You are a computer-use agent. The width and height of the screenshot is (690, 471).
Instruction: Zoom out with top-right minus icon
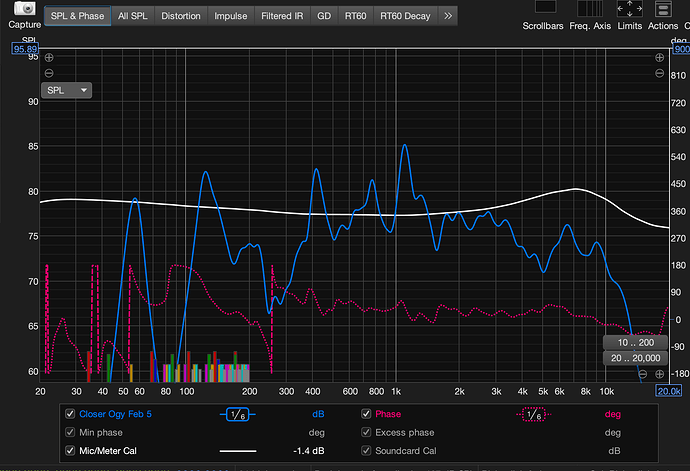click(x=659, y=73)
